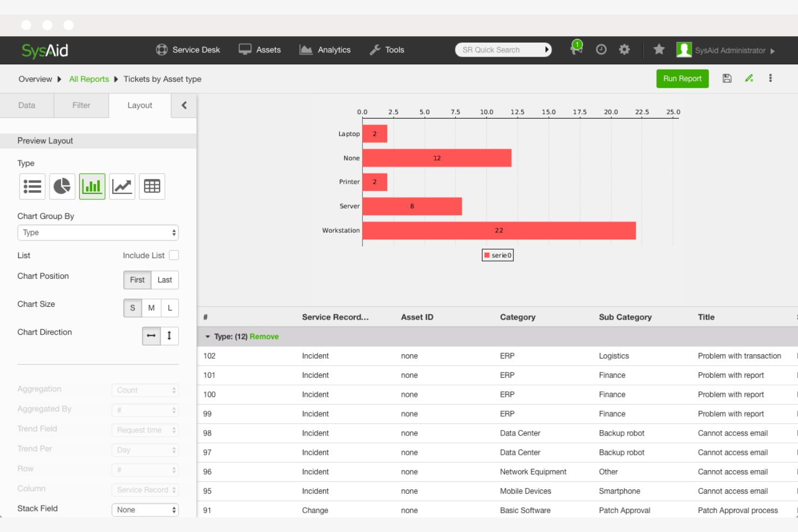Open the Stack Field dropdown
This screenshot has height=532, width=798.
tap(145, 509)
